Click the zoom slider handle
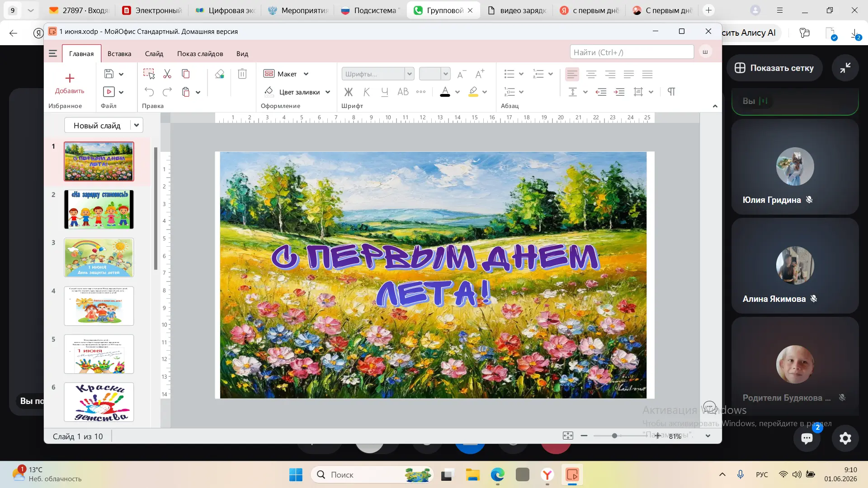Screen dimensions: 868x488 (614, 436)
